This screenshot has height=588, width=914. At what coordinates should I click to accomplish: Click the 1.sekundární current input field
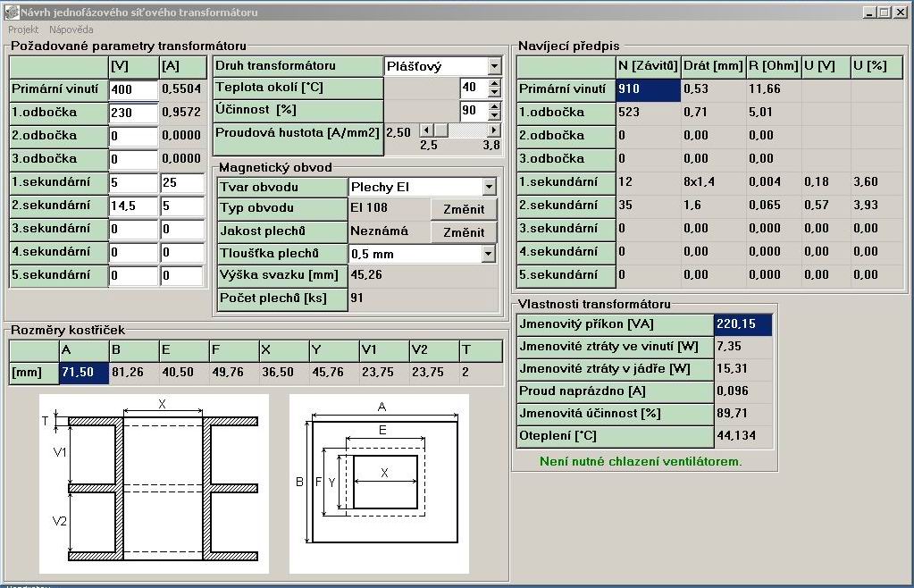point(182,182)
